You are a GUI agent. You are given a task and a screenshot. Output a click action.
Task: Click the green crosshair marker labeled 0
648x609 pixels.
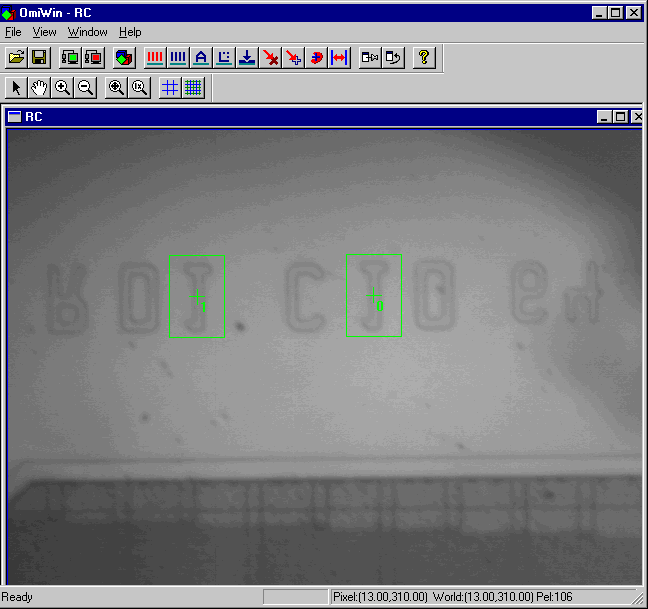[374, 295]
